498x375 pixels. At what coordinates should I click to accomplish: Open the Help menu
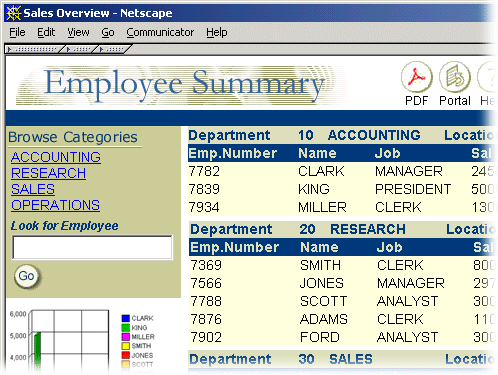217,32
